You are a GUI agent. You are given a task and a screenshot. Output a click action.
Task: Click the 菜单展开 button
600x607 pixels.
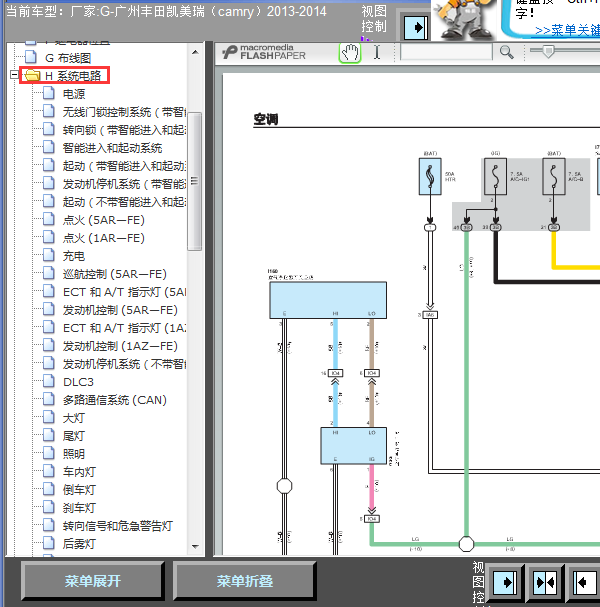pyautogui.click(x=93, y=581)
